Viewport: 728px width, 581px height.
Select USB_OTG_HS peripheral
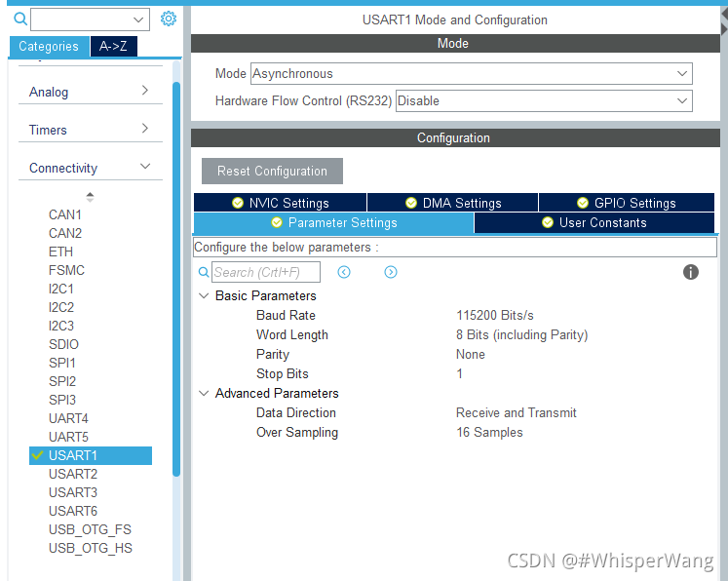coord(90,549)
